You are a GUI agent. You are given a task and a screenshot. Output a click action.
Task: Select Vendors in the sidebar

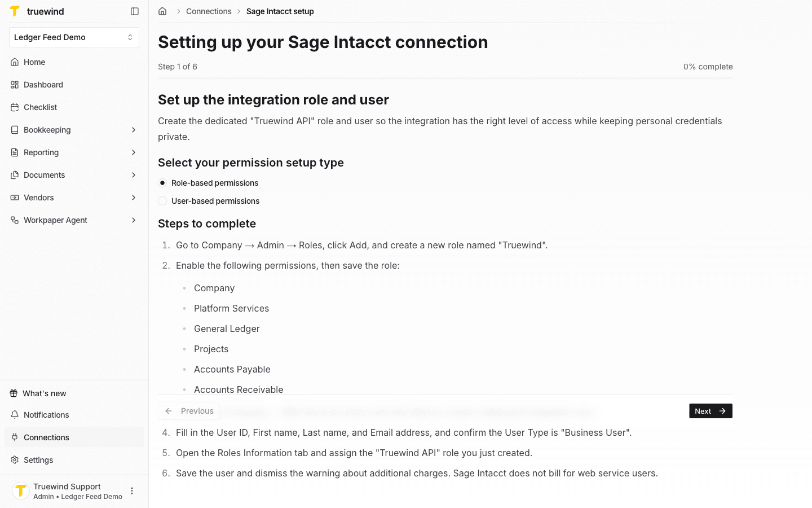(40, 198)
